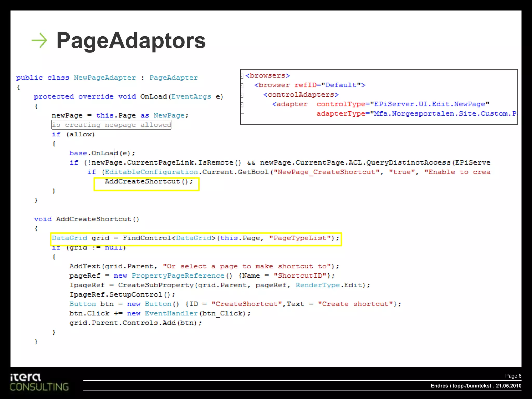The width and height of the screenshot is (532, 399).
Task: Click the "PageTypeList" string literal
Action: pyautogui.click(x=300, y=238)
